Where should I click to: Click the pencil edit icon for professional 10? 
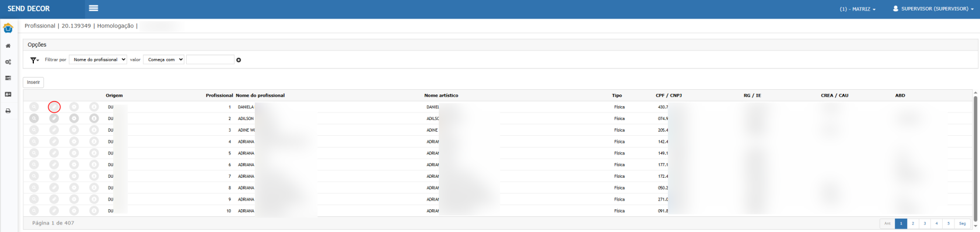54,211
